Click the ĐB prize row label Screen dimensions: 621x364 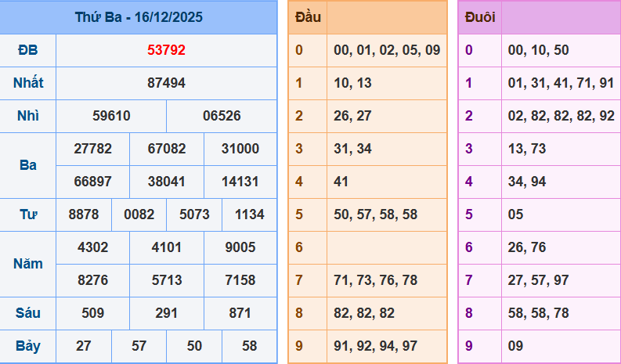pos(27,50)
